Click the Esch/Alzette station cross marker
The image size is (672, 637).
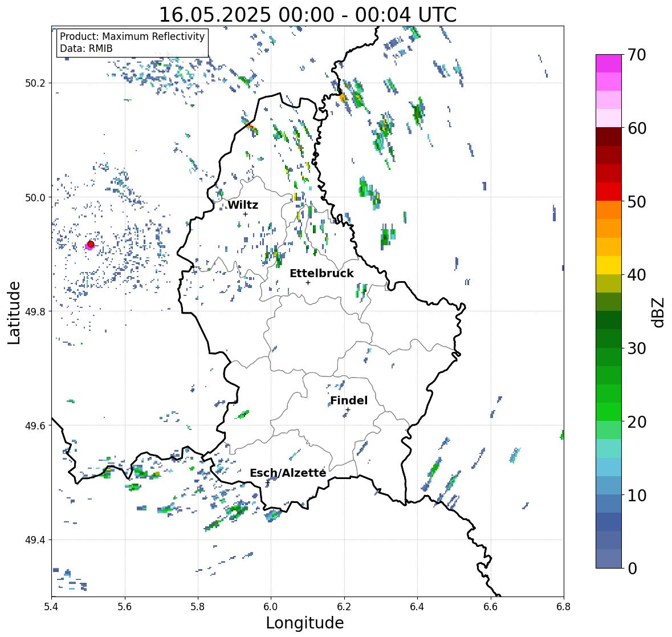click(x=268, y=482)
